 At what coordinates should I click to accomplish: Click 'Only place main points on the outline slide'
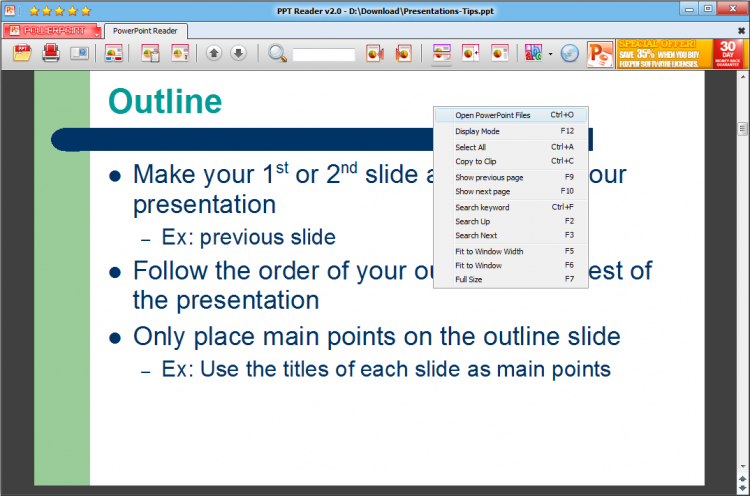(376, 337)
